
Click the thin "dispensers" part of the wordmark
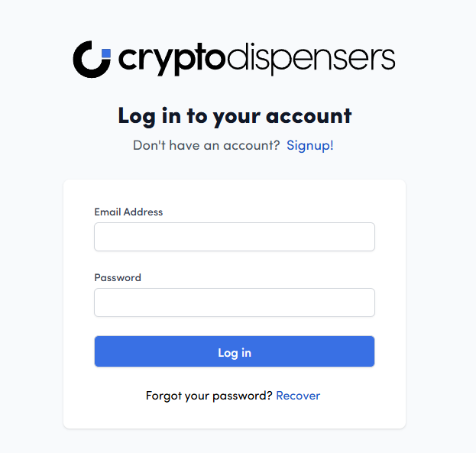coord(311,59)
